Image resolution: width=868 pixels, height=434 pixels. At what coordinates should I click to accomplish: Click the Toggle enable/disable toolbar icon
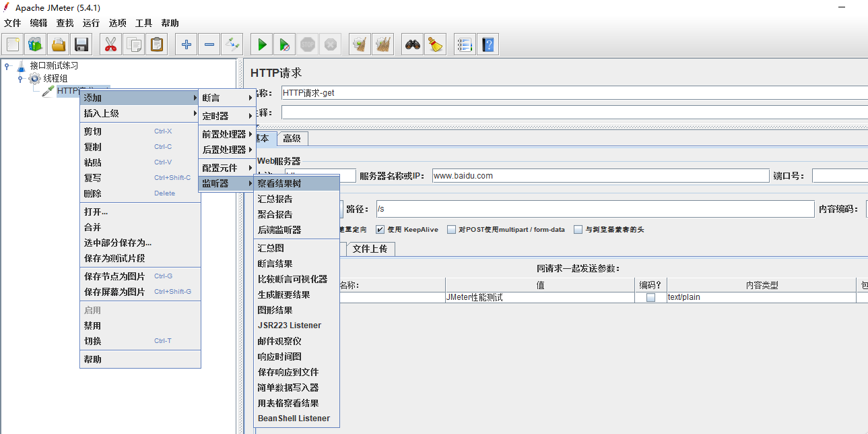pos(232,44)
